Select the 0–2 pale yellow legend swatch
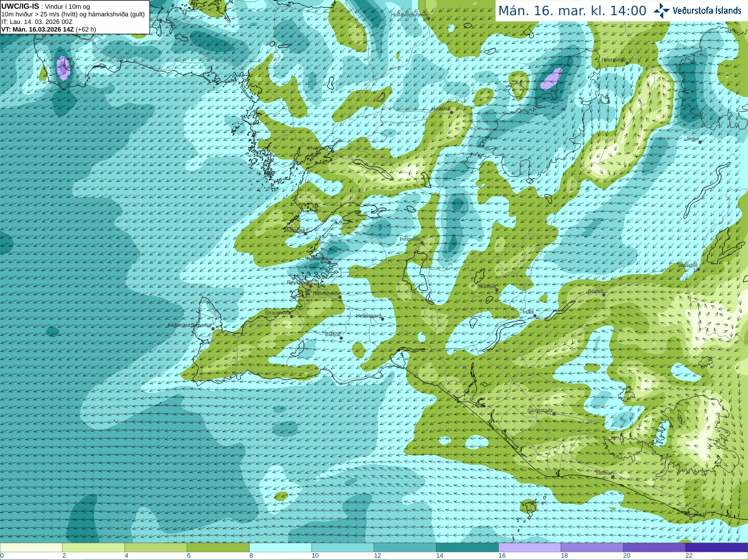Screen dimensions: 748x560 (31, 548)
